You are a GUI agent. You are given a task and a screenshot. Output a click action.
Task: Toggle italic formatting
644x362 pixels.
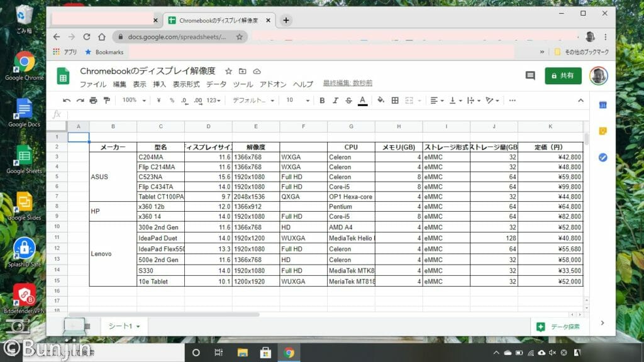335,101
